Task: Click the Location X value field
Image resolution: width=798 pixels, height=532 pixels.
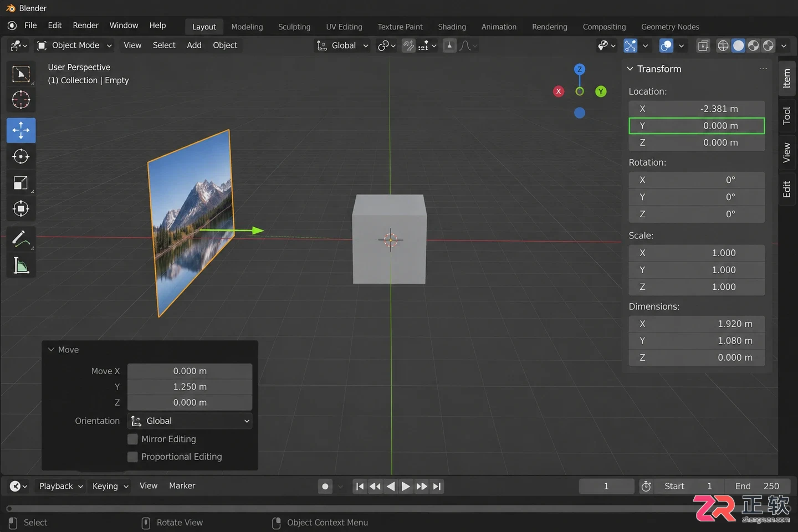Action: pos(697,109)
